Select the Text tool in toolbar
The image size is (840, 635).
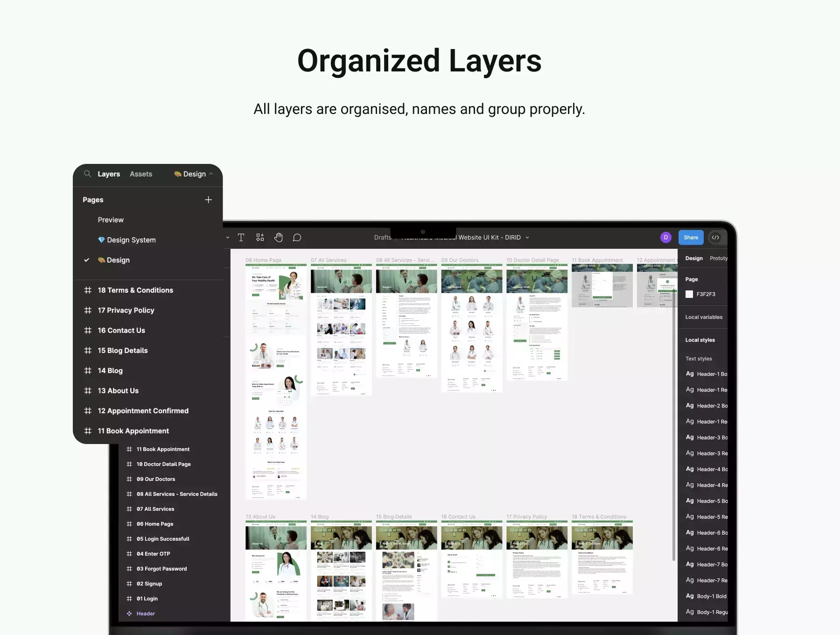[241, 238]
